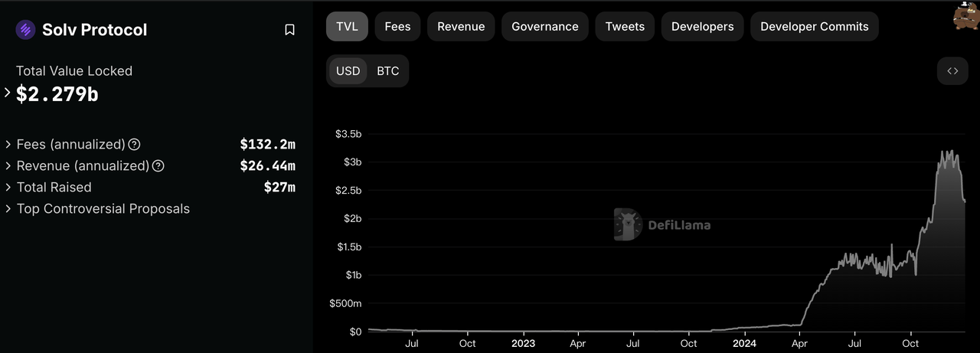Enable the Revenue chart metric

click(461, 26)
